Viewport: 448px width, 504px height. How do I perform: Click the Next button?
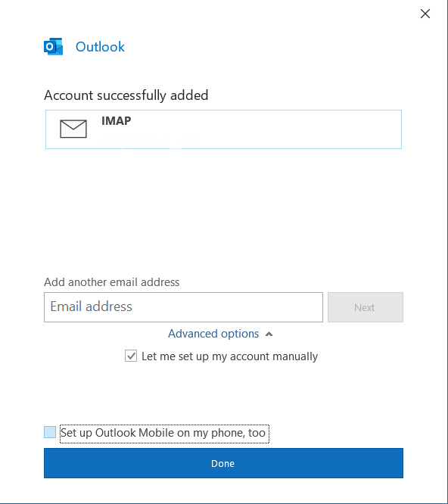pos(366,307)
